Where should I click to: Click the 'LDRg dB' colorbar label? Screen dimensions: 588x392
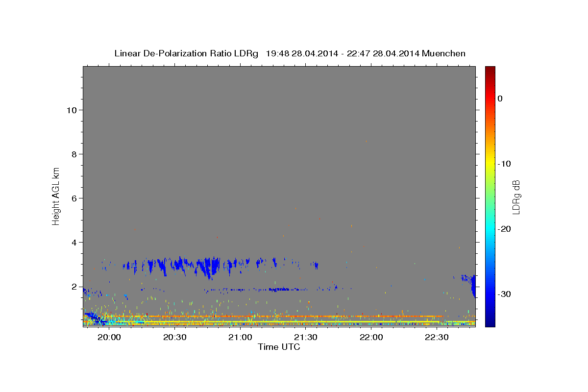tap(515, 196)
